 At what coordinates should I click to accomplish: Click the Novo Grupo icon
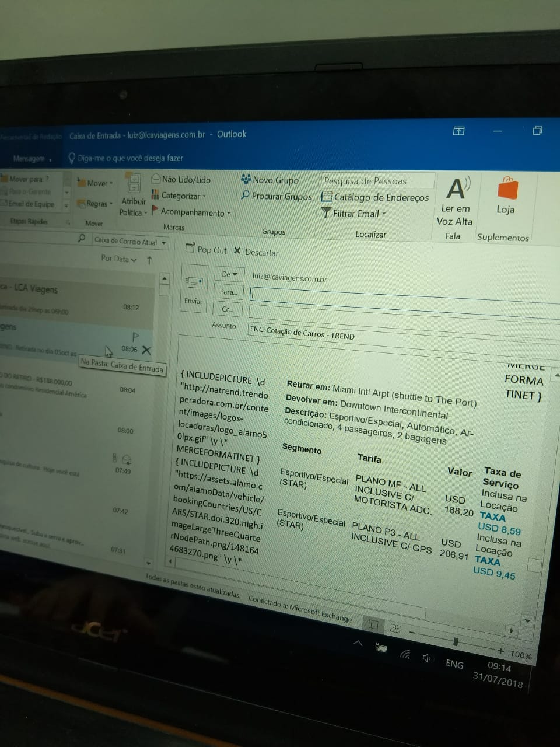246,179
